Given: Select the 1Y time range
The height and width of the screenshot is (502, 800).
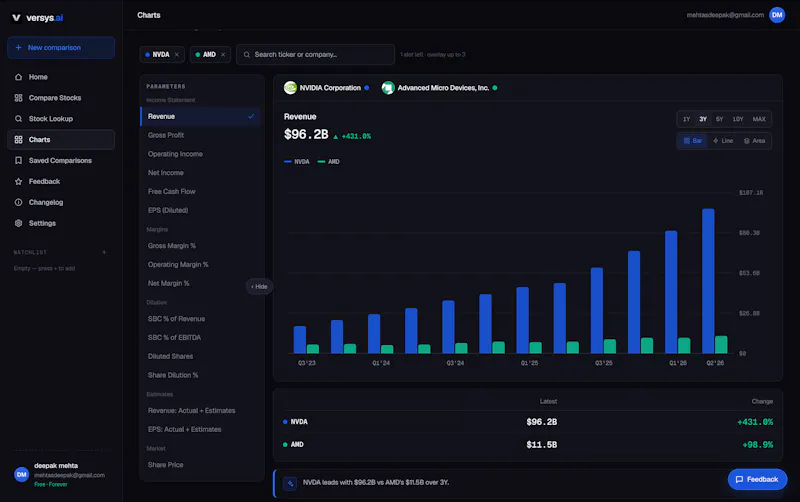Looking at the screenshot, I should tap(687, 119).
